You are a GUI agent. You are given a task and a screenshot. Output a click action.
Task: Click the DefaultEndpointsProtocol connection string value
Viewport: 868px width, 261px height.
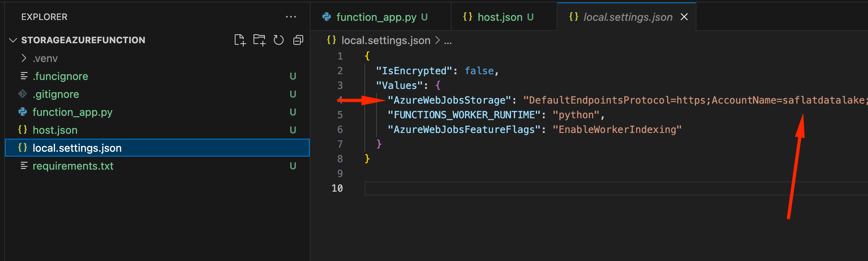[695, 100]
